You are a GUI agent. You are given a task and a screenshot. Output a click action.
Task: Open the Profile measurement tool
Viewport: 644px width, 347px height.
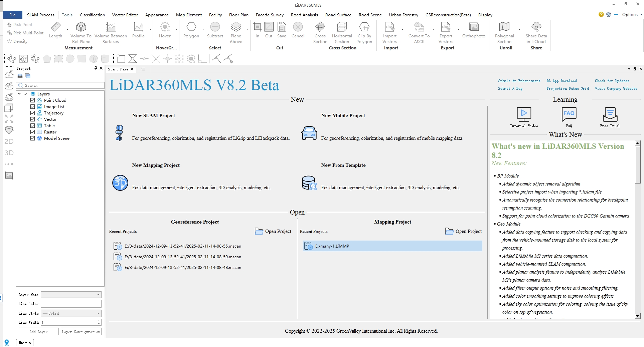click(138, 30)
